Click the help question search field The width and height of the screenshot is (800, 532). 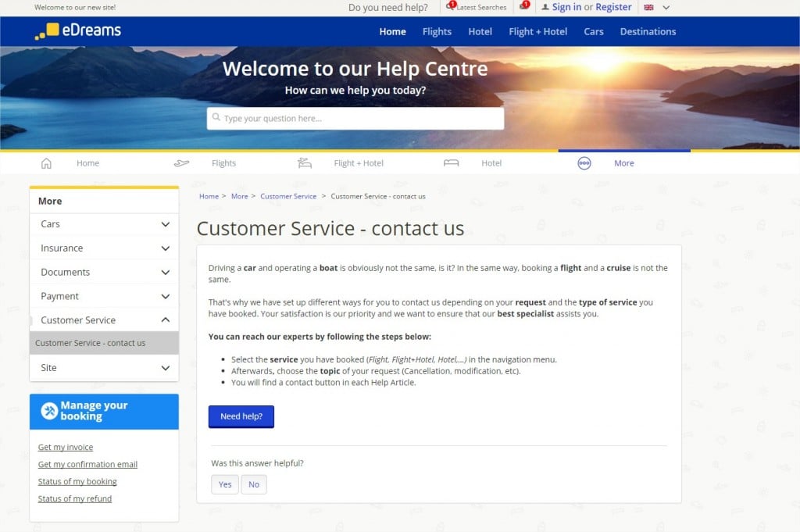(355, 119)
